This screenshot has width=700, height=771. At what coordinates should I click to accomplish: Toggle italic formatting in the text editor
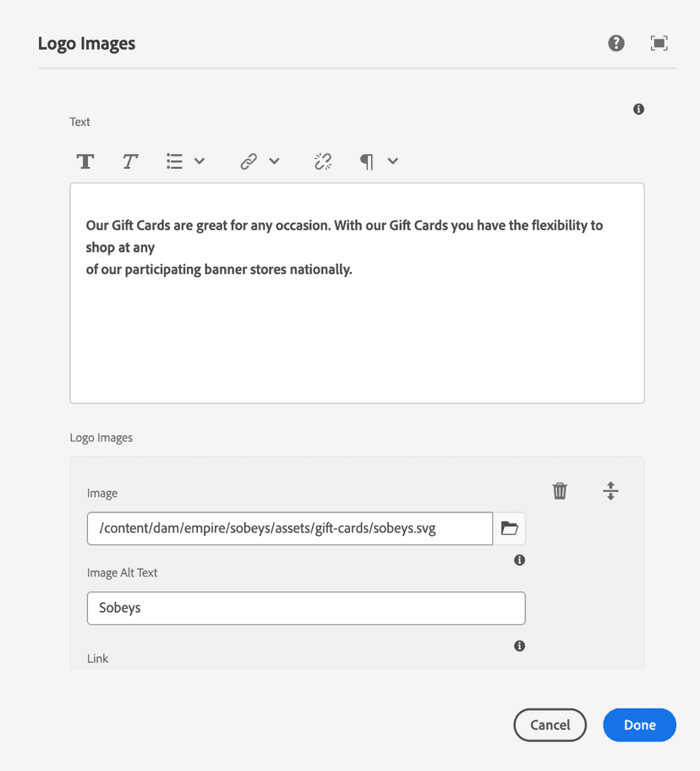[129, 161]
